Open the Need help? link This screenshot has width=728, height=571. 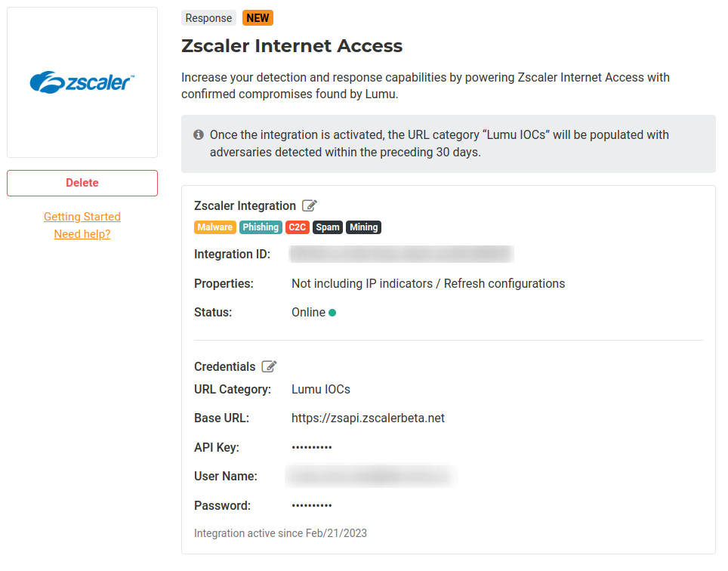coord(82,234)
